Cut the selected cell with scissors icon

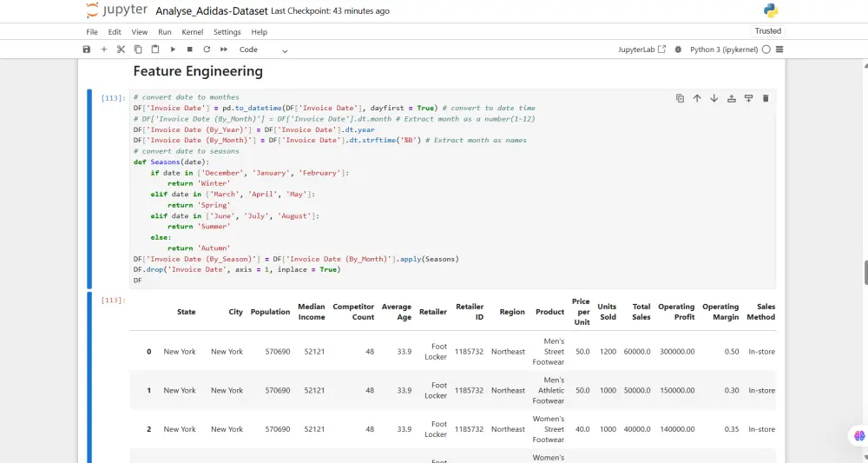[121, 50]
